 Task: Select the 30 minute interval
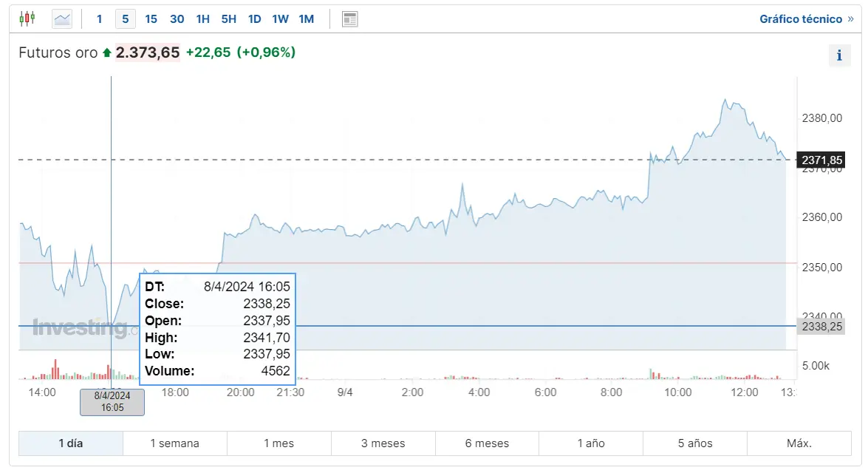point(177,19)
